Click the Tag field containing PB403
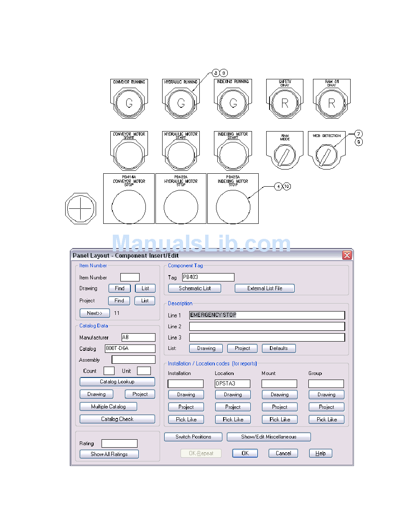 pos(208,277)
